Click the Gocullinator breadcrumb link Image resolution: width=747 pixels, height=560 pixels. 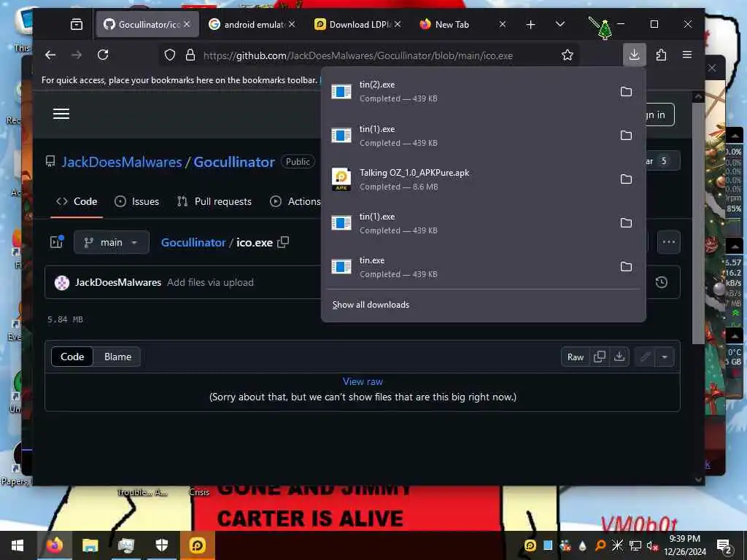(193, 242)
